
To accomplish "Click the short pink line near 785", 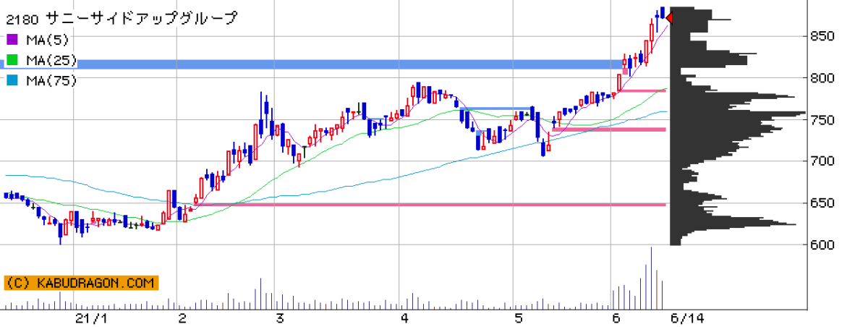I will (641, 90).
